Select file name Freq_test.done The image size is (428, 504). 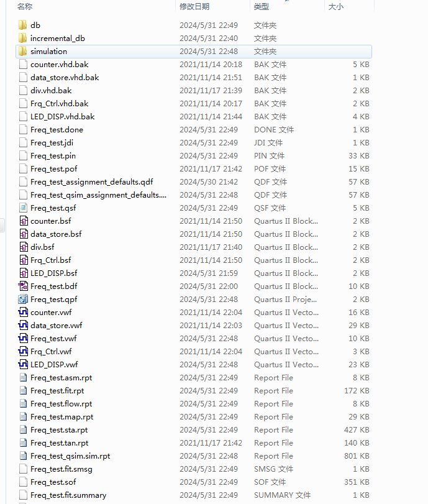pyautogui.click(x=57, y=130)
